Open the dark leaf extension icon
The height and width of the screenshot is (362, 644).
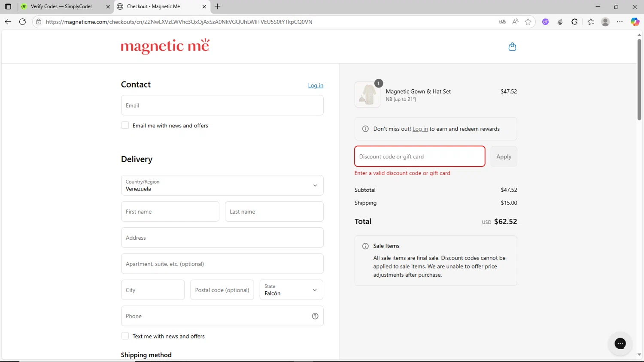[560, 21]
